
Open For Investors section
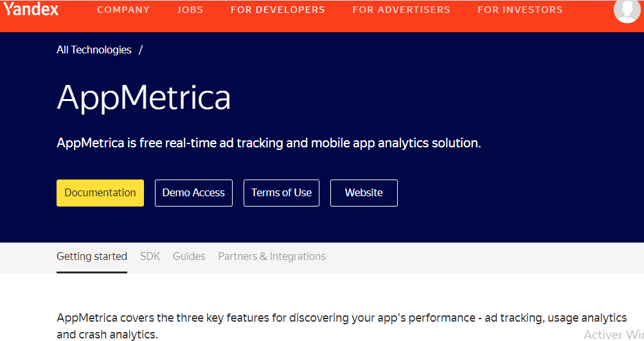(520, 10)
